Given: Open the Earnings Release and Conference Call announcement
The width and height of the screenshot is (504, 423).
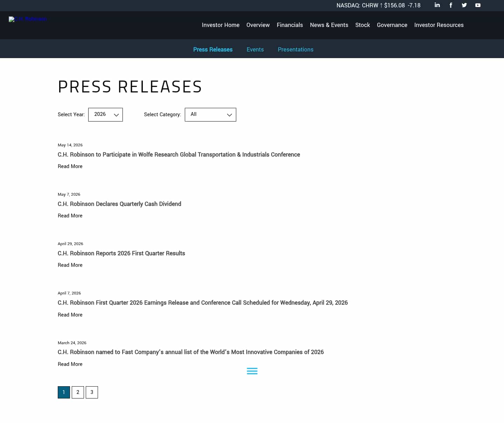Looking at the screenshot, I should pyautogui.click(x=203, y=303).
